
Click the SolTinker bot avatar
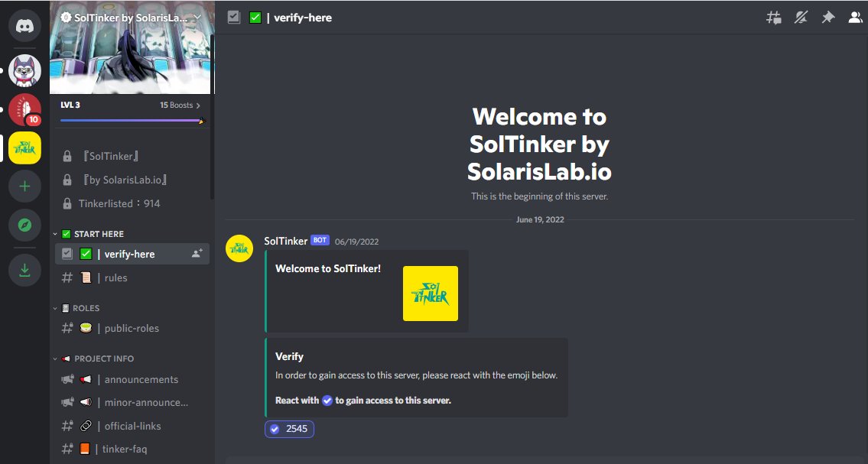pos(239,248)
